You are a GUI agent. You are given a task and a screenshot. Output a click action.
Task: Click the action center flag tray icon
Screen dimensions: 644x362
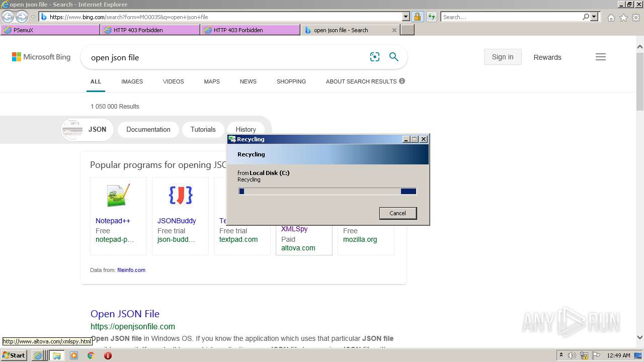tap(597, 355)
